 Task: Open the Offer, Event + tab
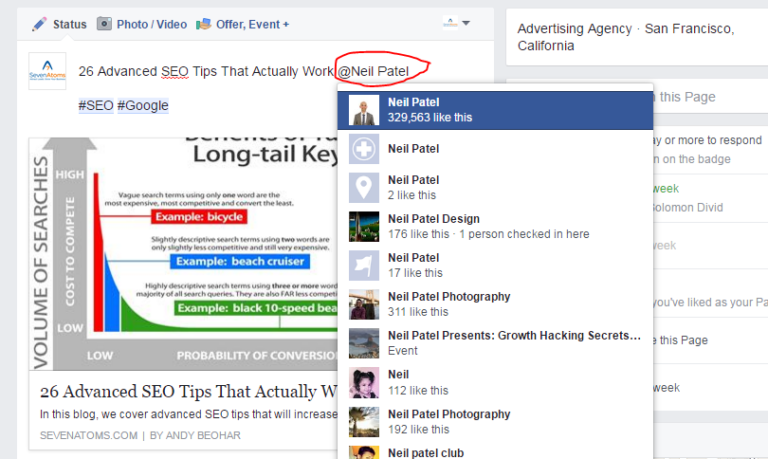coord(252,23)
